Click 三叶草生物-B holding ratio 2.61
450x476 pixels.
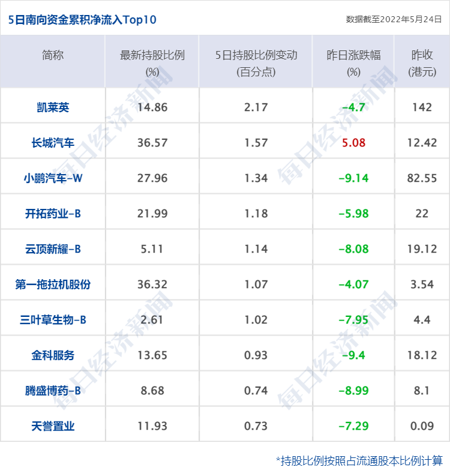152,320
